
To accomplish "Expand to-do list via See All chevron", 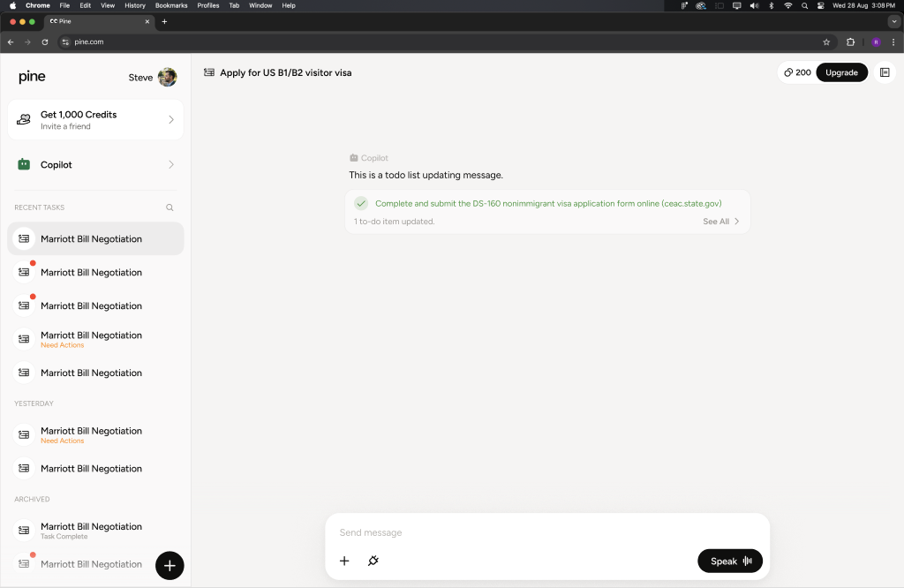I will 737,222.
